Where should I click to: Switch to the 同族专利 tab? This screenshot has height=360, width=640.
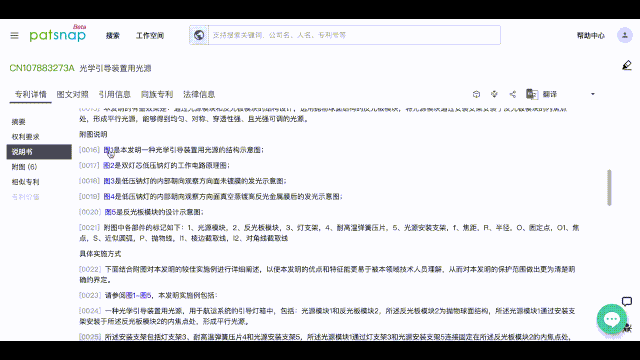tap(157, 94)
